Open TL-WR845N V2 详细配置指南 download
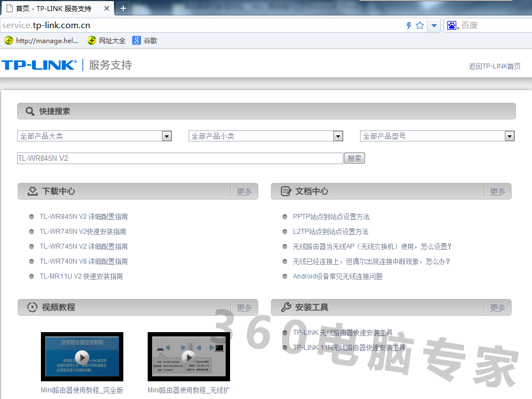Image resolution: width=532 pixels, height=399 pixels. [x=84, y=217]
